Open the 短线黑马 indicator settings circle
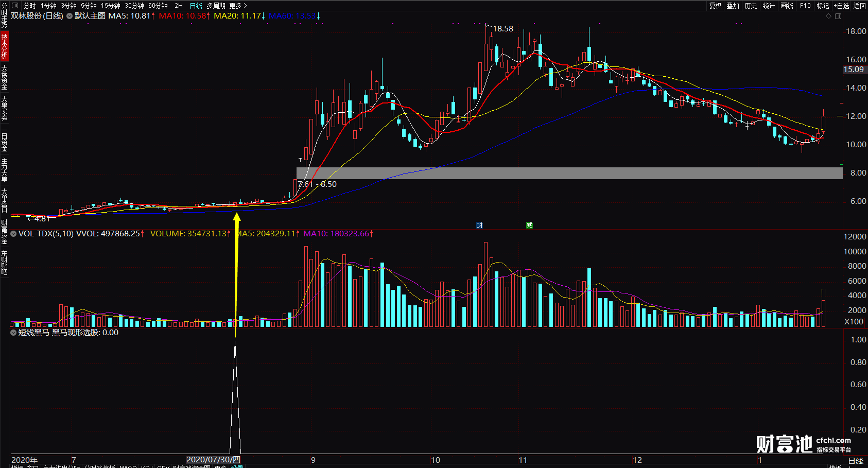868x468 pixels. click(13, 333)
